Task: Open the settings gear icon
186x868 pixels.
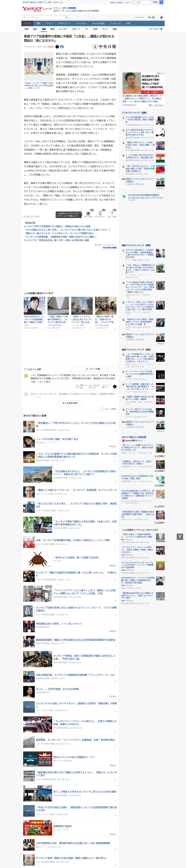Action: click(161, 18)
